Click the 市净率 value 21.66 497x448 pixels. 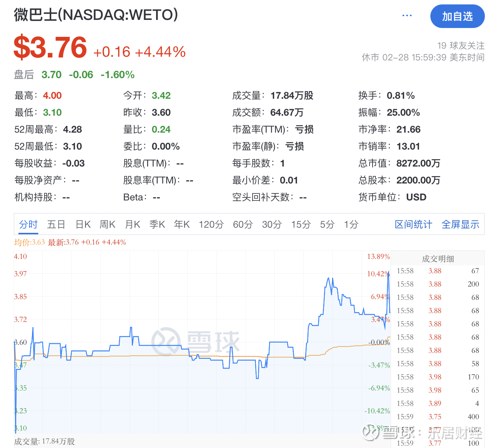click(408, 130)
